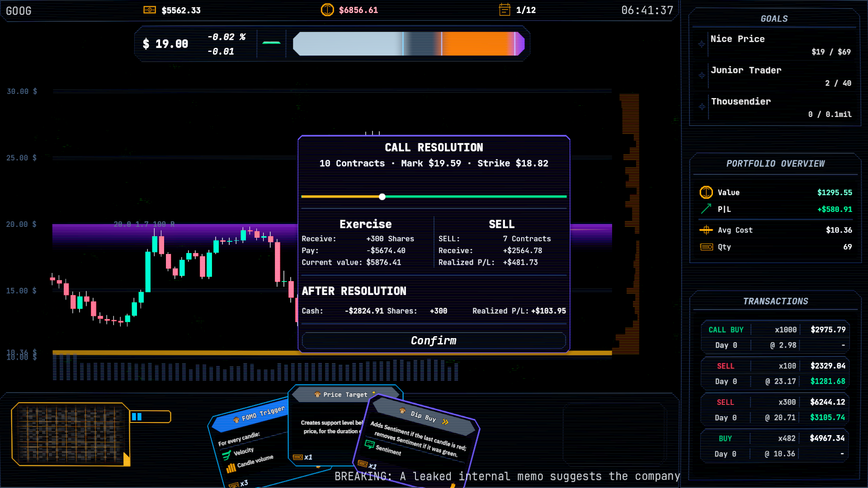Image resolution: width=868 pixels, height=488 pixels.
Task: Click the Sentiment chat icon on Dip Buy
Action: point(369,445)
